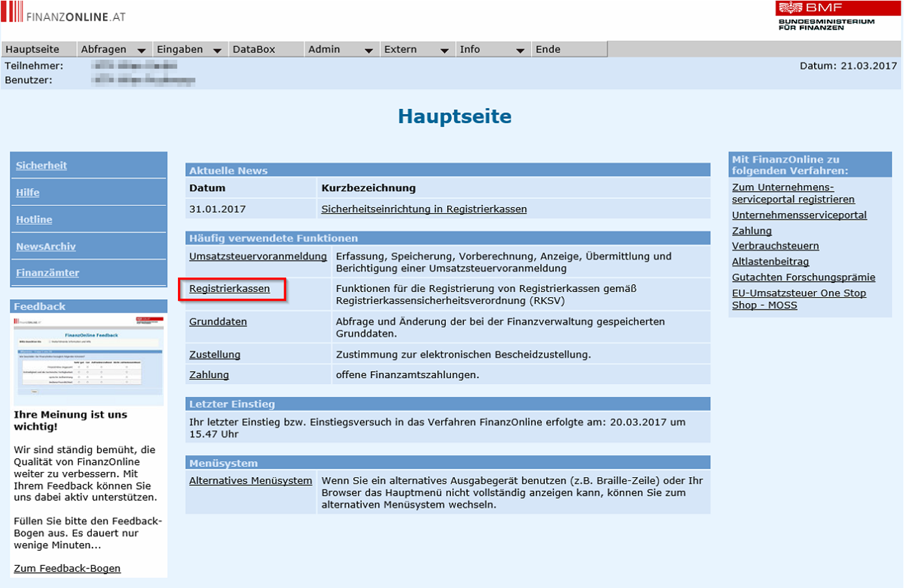Open the Hilfe sidebar link
Screen dimensions: 904x588
(x=27, y=192)
